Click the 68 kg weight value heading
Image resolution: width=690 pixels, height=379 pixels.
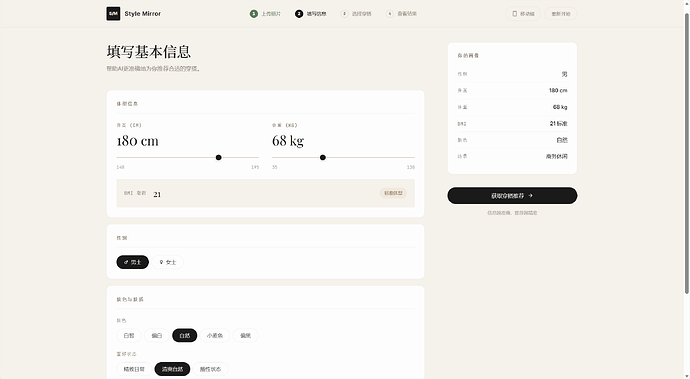point(288,141)
